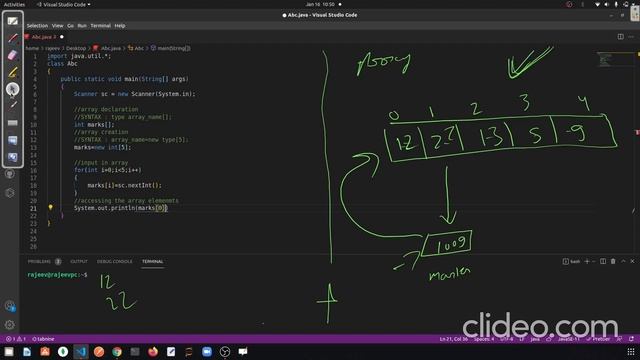Open the Go menu
Image resolution: width=640 pixels, height=360 pixels.
coord(71,25)
